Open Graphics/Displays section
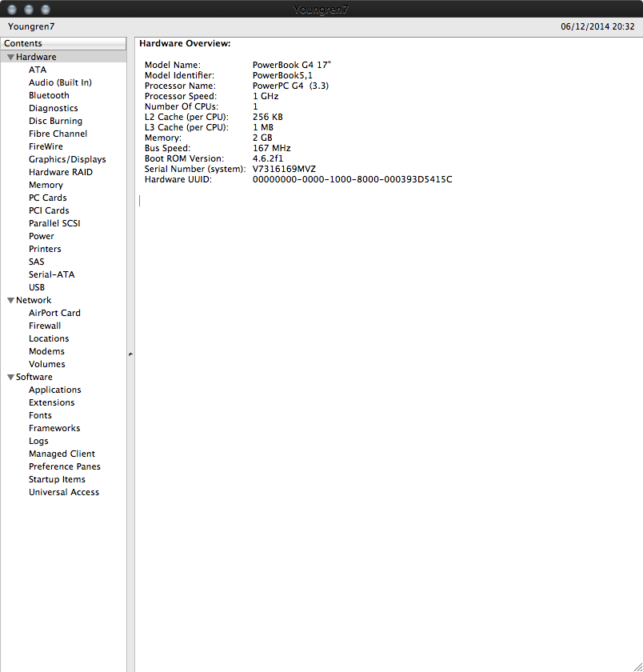 click(67, 159)
